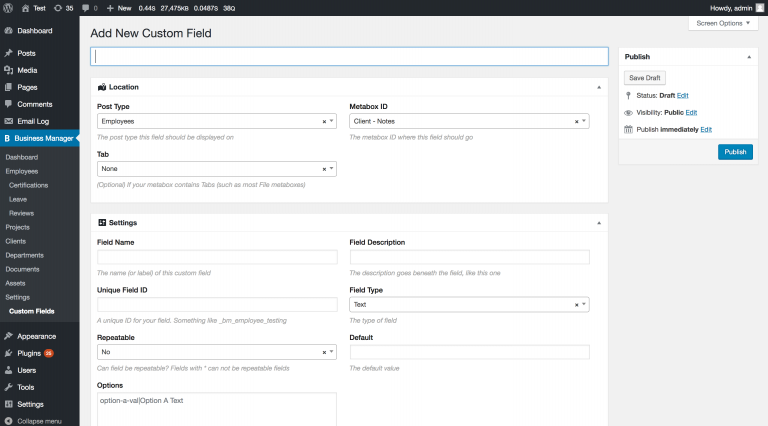The height and width of the screenshot is (426, 768).
Task: Open the Post Type dropdown showing Employees
Action: 216,121
